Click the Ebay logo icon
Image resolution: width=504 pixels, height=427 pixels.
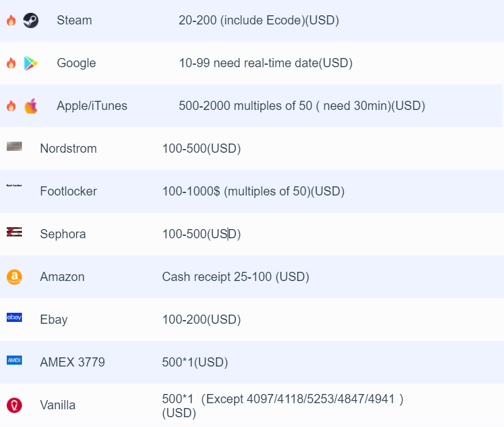(15, 317)
